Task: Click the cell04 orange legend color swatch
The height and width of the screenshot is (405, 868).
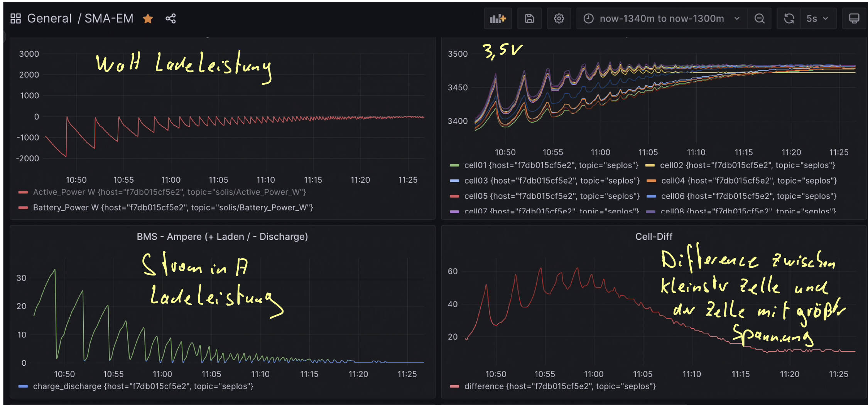Action: [x=651, y=181]
